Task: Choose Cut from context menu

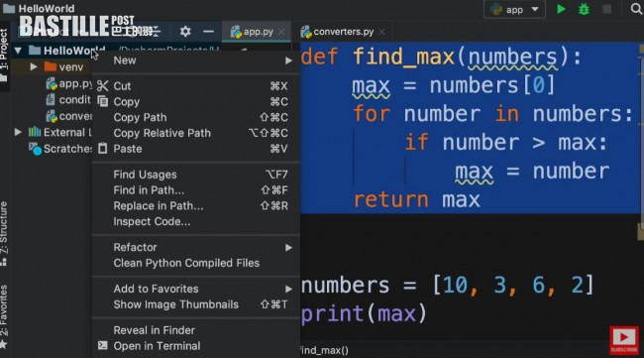Action: (196, 86)
